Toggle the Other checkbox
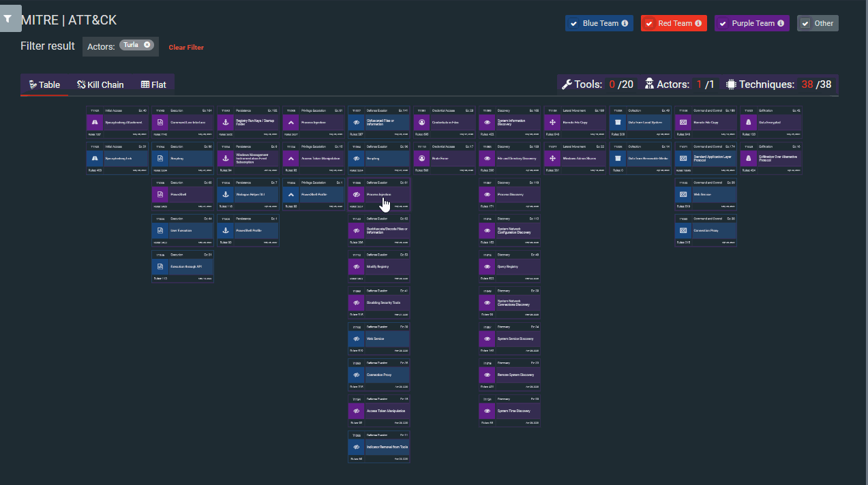 (x=805, y=23)
